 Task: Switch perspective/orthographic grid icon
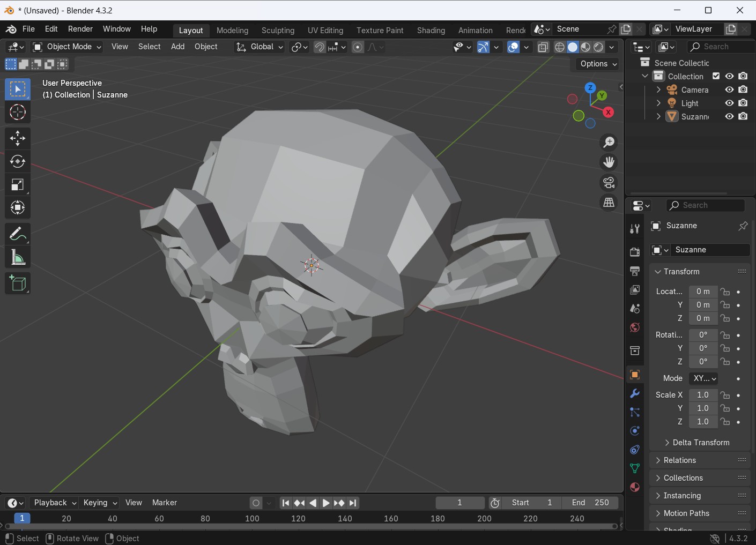609,203
